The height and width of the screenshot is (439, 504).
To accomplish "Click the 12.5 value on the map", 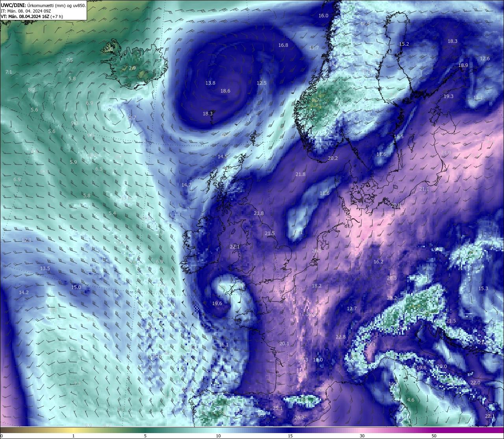I will (x=261, y=83).
